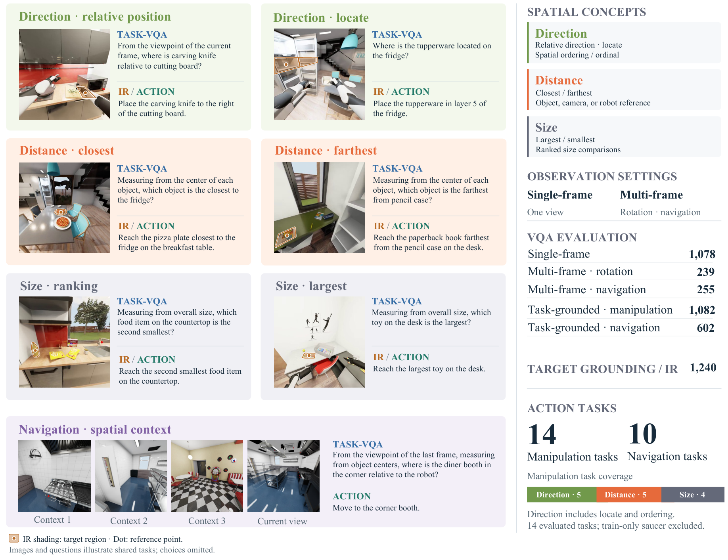Click the large 14 Manipulation tasks number
The height and width of the screenshot is (560, 728).
[x=542, y=434]
